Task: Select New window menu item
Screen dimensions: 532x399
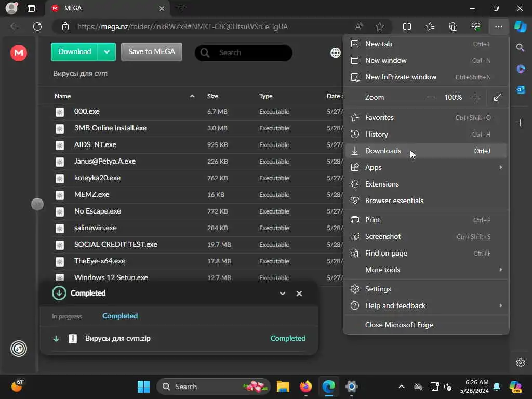Action: click(x=426, y=60)
